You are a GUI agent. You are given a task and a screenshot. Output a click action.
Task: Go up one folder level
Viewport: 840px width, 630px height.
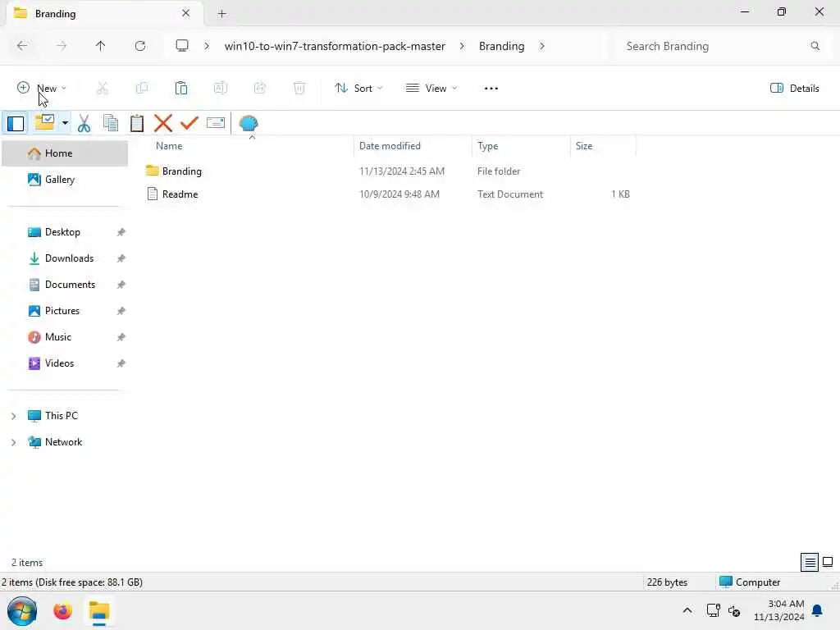click(101, 46)
